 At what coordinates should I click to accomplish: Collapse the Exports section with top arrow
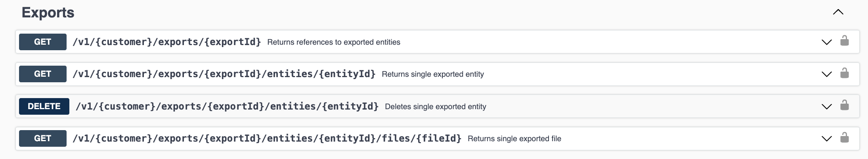tap(838, 12)
